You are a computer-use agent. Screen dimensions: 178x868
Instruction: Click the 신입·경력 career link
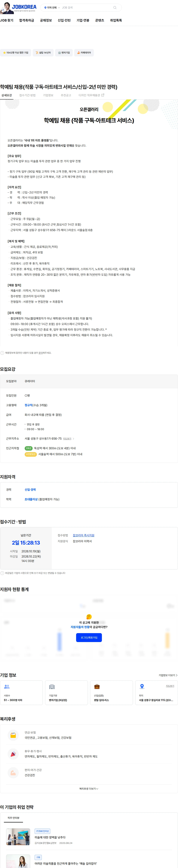pyautogui.click(x=30, y=490)
